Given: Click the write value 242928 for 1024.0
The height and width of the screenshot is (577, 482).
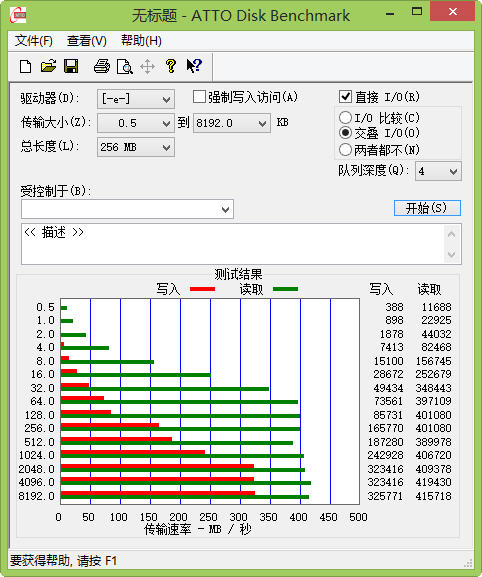Looking at the screenshot, I should point(385,455).
